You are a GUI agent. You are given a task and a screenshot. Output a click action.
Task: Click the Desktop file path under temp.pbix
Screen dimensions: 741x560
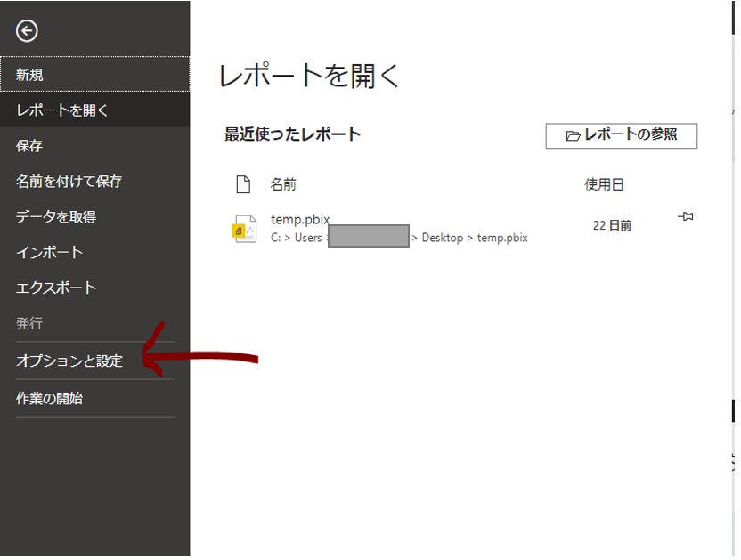(x=443, y=238)
